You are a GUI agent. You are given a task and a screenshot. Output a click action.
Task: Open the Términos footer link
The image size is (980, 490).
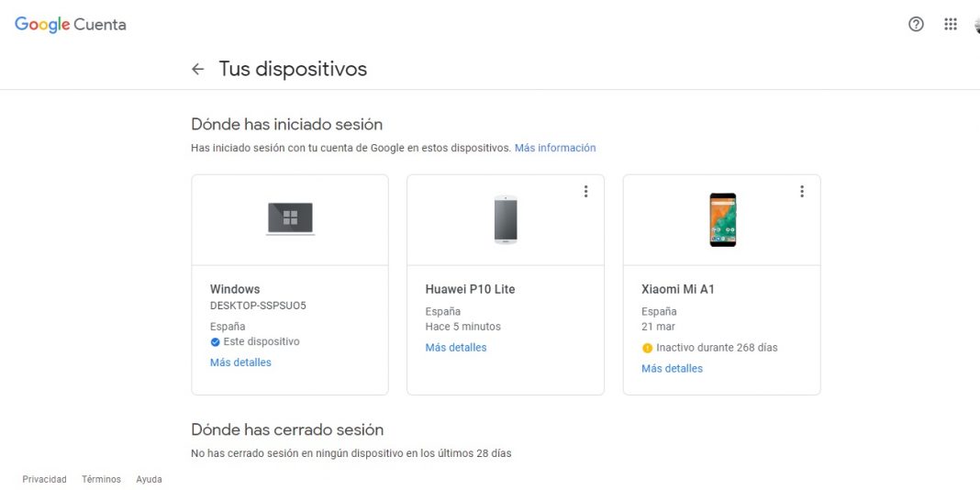tap(101, 479)
